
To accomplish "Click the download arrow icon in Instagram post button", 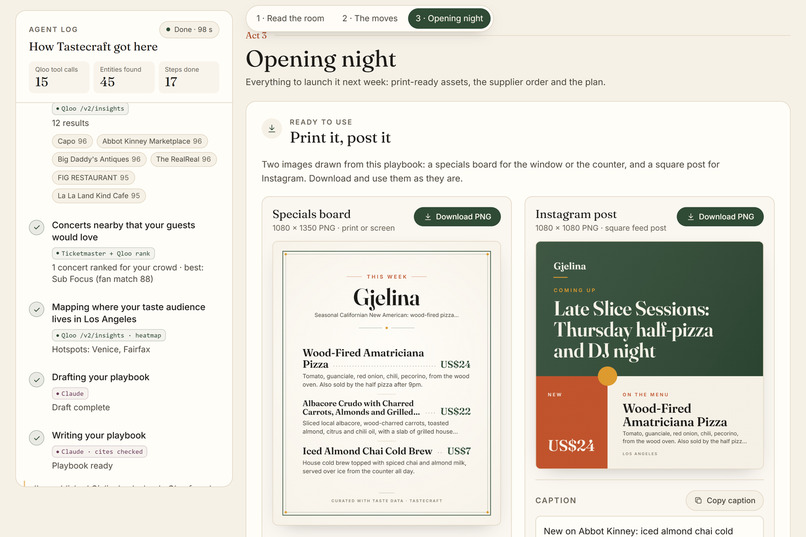I will coord(691,217).
